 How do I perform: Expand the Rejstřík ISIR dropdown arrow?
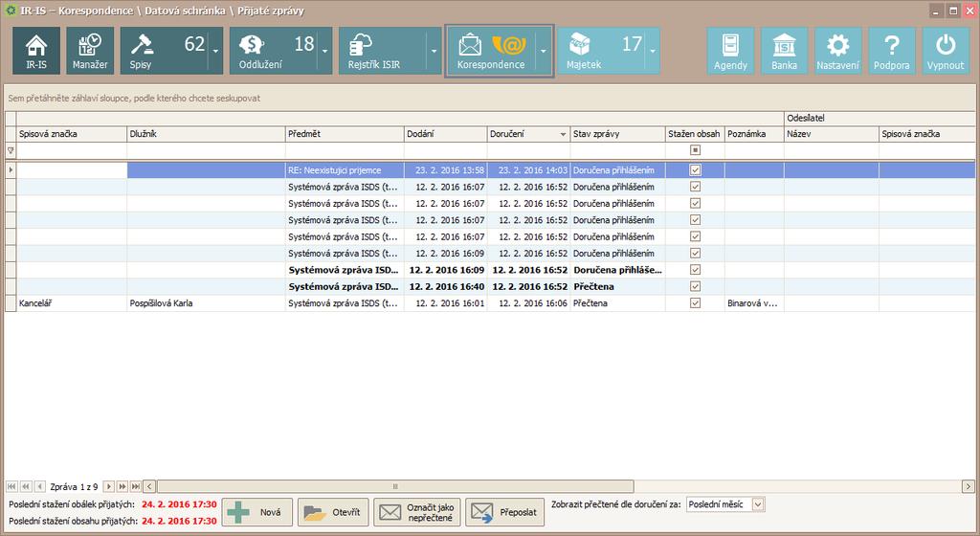point(434,51)
